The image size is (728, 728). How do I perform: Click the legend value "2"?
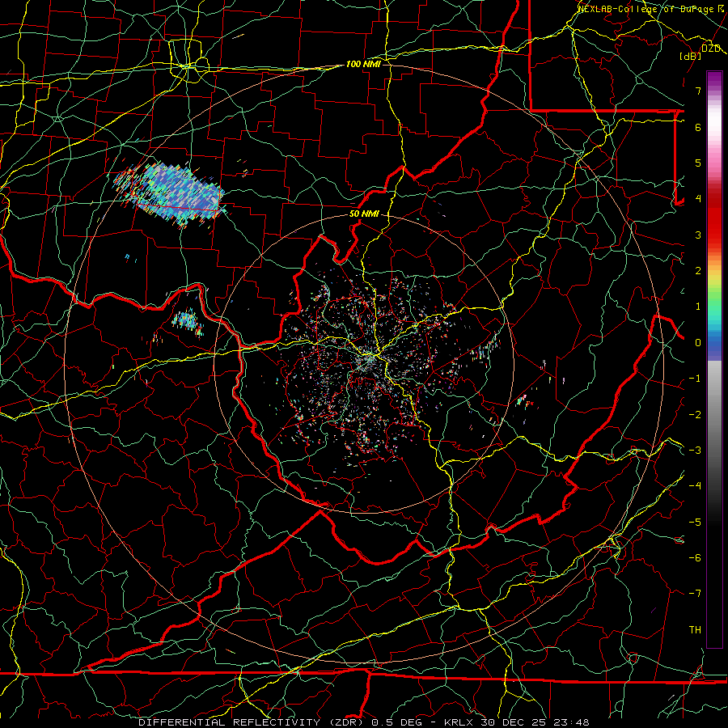pos(698,271)
